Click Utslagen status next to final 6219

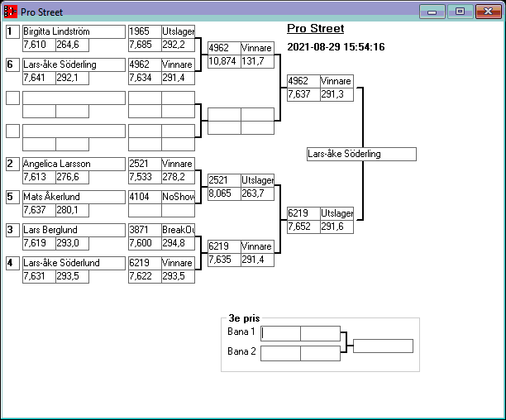click(337, 213)
